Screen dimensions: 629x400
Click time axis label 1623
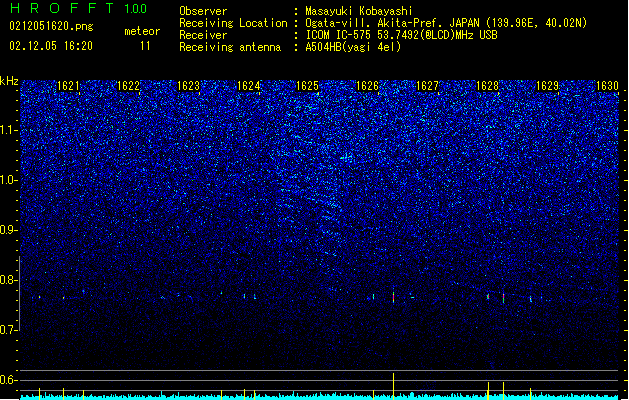188,86
